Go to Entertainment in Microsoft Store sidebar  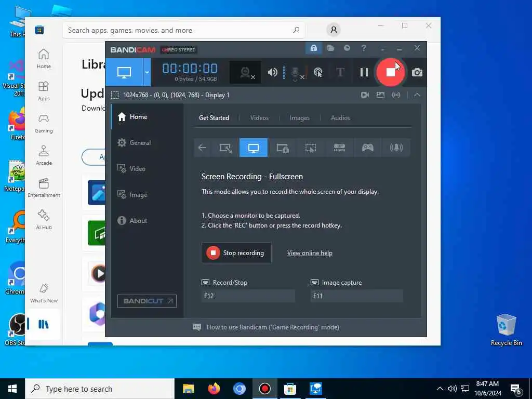coord(44,188)
